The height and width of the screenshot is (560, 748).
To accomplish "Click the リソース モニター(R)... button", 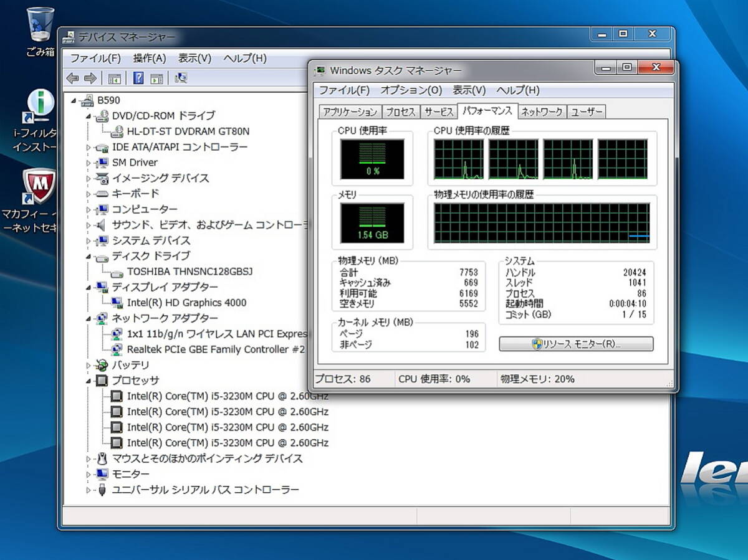I will coord(576,344).
